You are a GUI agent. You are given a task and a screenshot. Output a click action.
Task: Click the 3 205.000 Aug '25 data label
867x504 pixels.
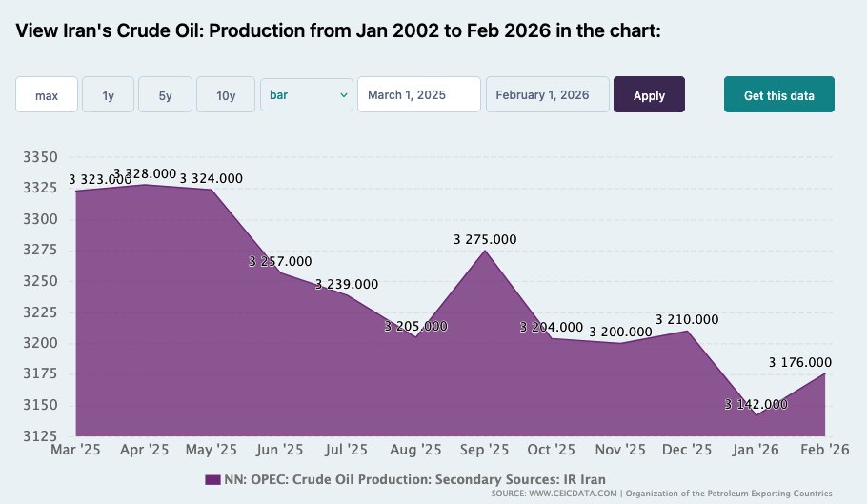(x=415, y=326)
